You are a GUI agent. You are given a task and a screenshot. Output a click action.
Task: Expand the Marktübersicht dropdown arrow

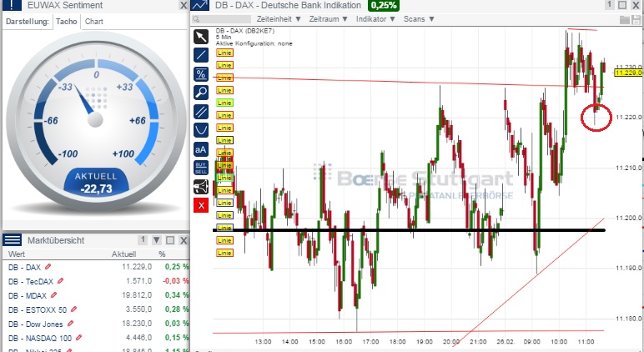pos(157,240)
